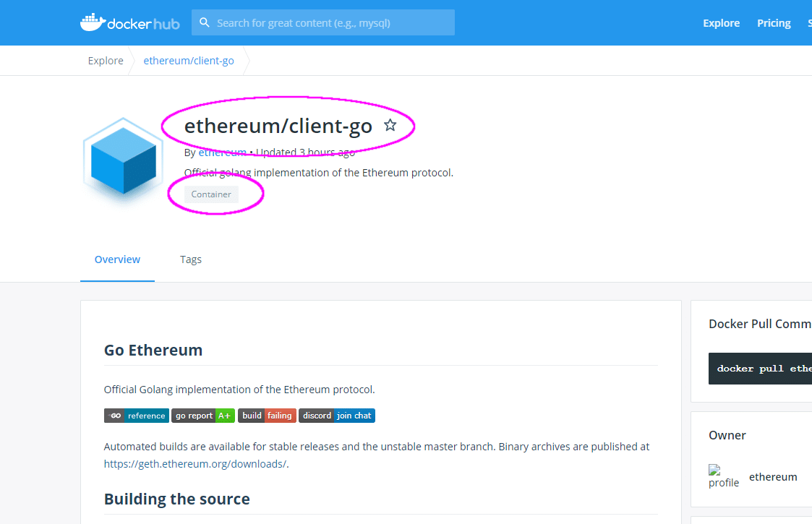The height and width of the screenshot is (524, 812).
Task: Click the ethereum/client-go breadcrumb
Action: click(x=188, y=60)
